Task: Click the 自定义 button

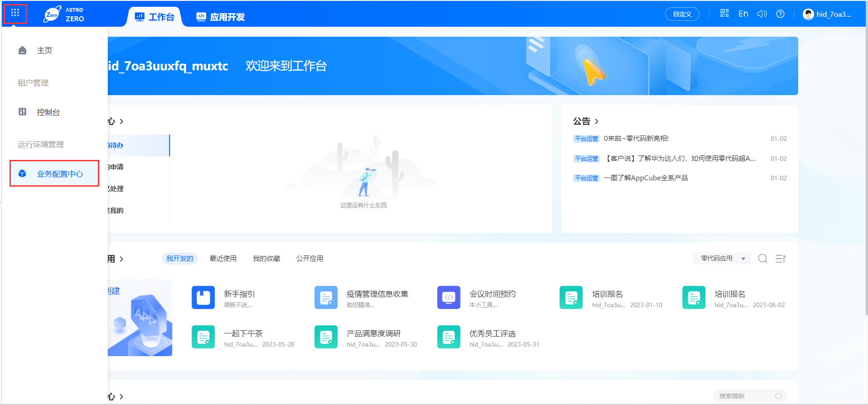Action: [682, 14]
